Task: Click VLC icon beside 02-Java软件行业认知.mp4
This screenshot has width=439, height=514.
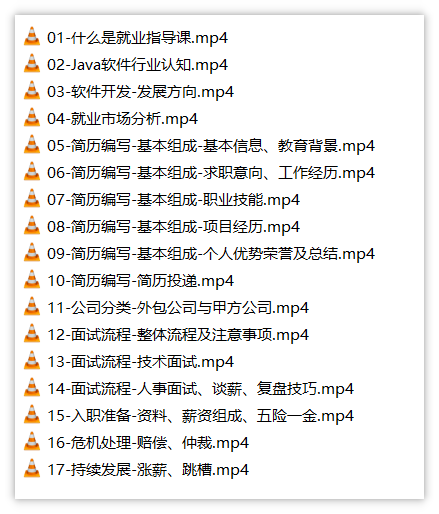Action: (32, 63)
